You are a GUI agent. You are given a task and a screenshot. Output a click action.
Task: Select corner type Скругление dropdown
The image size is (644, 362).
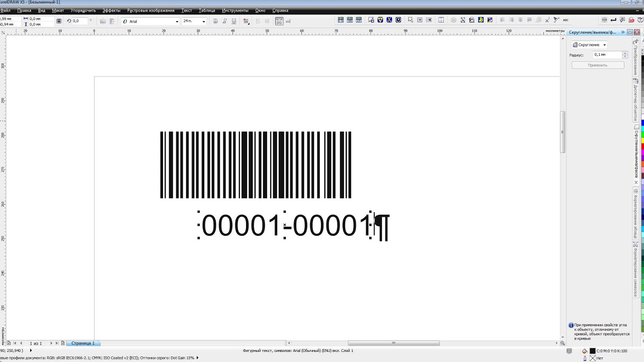[590, 45]
